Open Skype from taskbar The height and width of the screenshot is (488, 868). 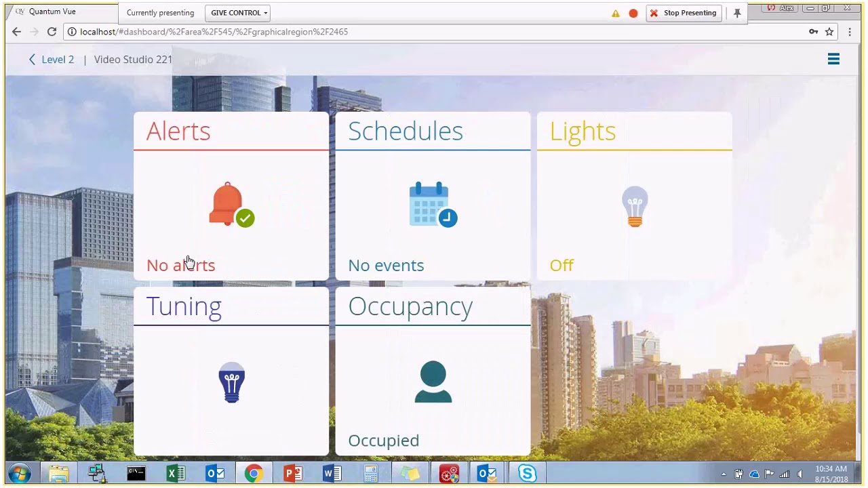click(527, 473)
